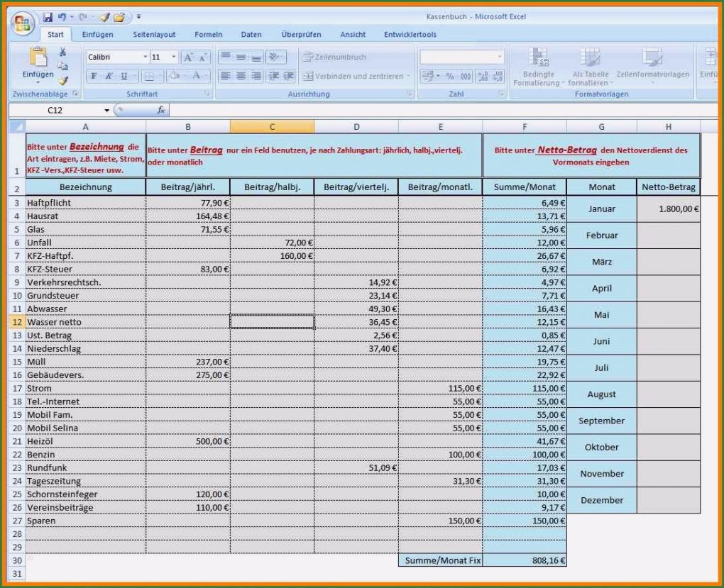Open the font size dropdown showing 11
Viewport: 724px width, 588px height.
tap(174, 57)
